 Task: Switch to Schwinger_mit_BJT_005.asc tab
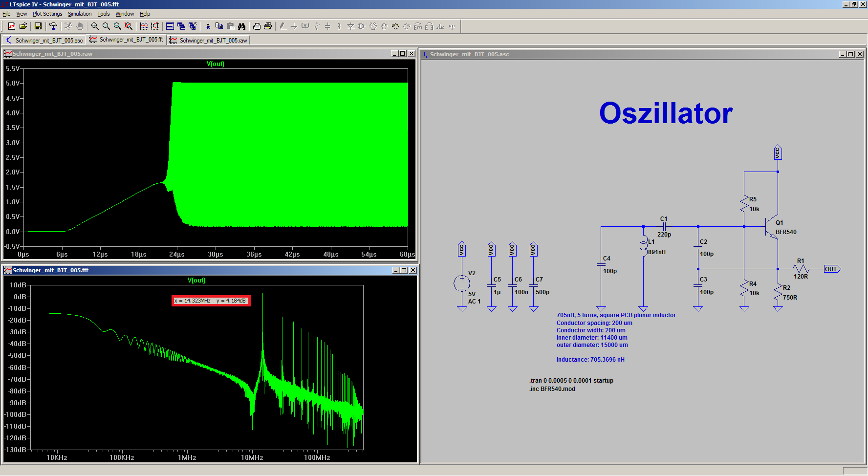tap(44, 40)
